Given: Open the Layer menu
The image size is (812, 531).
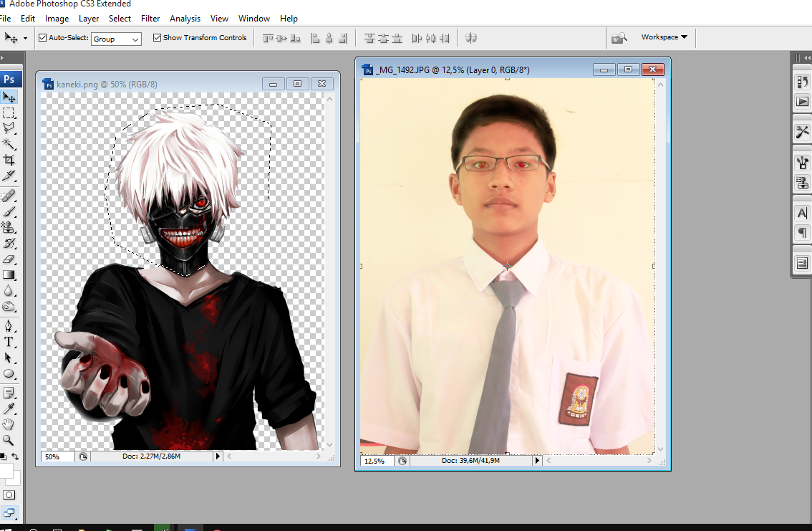Looking at the screenshot, I should pos(89,18).
